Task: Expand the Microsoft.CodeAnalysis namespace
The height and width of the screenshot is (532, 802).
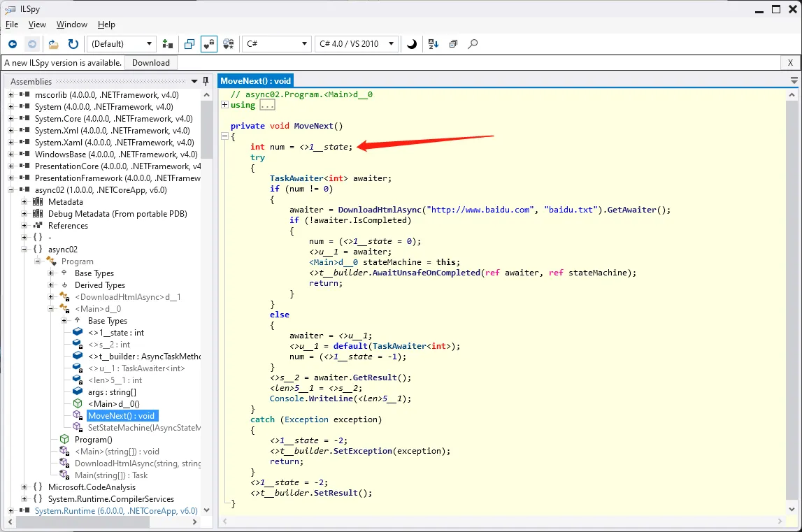Action: [x=24, y=487]
